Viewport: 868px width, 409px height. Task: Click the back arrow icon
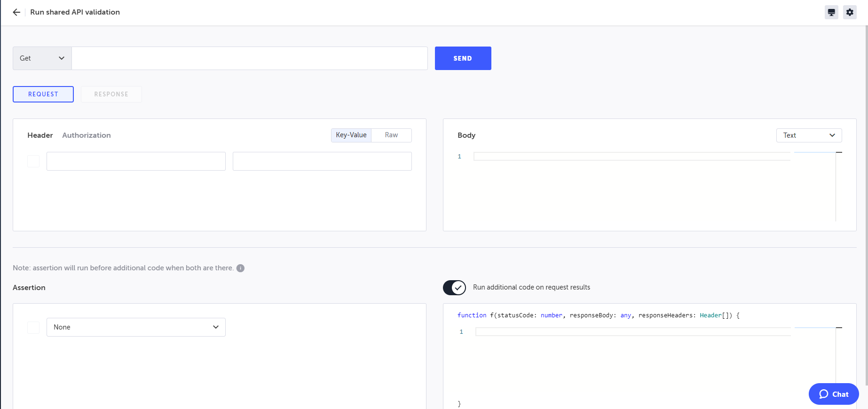16,12
